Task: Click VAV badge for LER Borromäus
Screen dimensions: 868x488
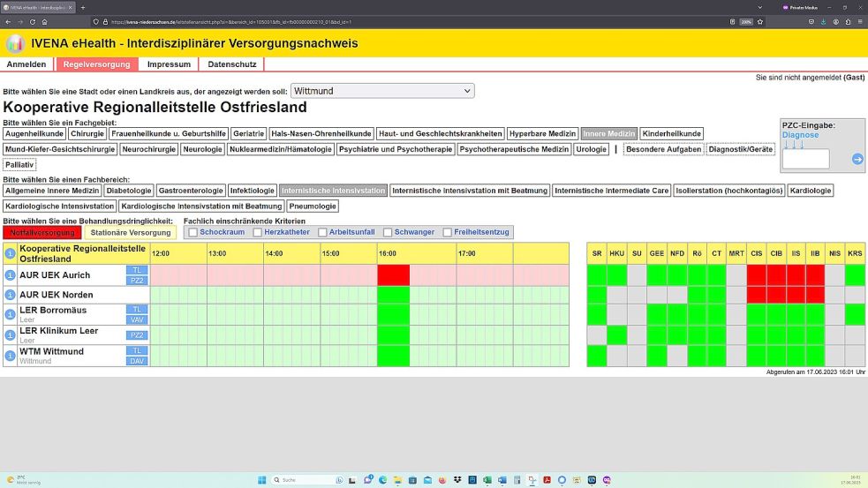Action: click(x=137, y=319)
